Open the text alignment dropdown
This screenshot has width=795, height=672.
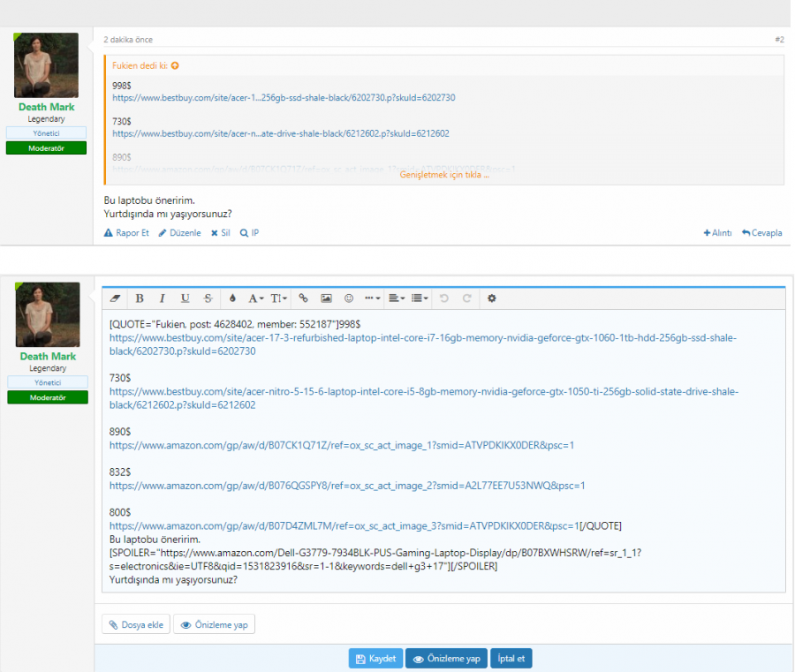click(397, 298)
